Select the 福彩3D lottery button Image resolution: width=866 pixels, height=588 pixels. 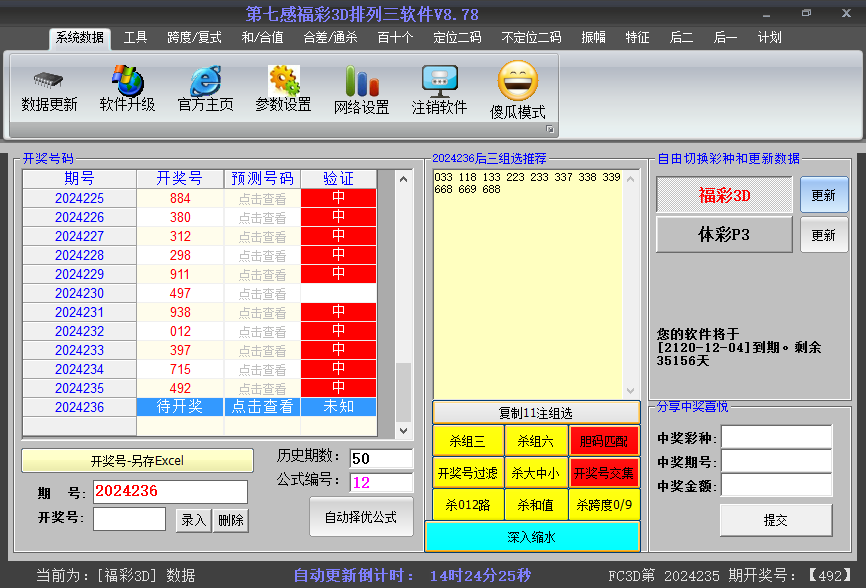click(724, 195)
